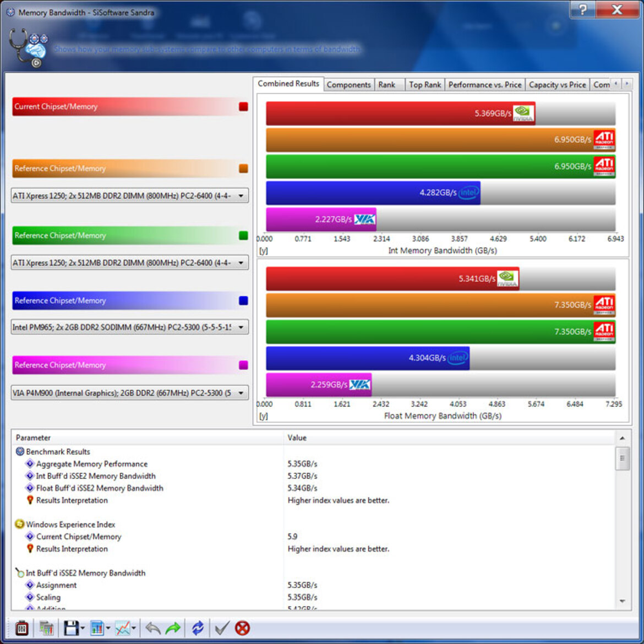The height and width of the screenshot is (644, 644).
Task: Click the Int Buff'd iSSE2 section magnifier icon
Action: coord(19,572)
